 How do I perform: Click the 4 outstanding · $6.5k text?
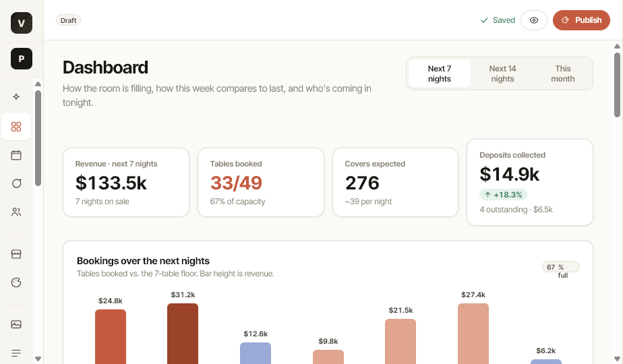[516, 210]
